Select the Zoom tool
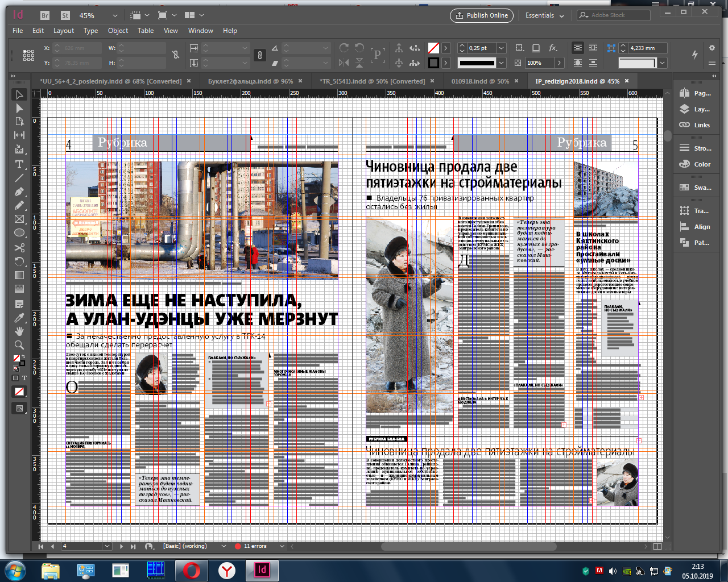This screenshot has height=582, width=728. pyautogui.click(x=19, y=345)
